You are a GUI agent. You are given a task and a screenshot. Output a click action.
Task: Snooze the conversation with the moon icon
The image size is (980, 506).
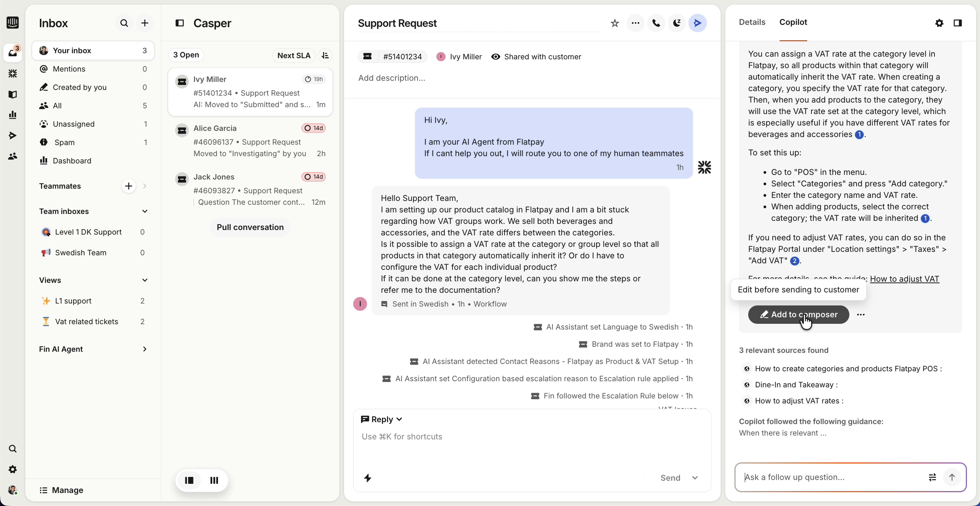[x=676, y=23]
